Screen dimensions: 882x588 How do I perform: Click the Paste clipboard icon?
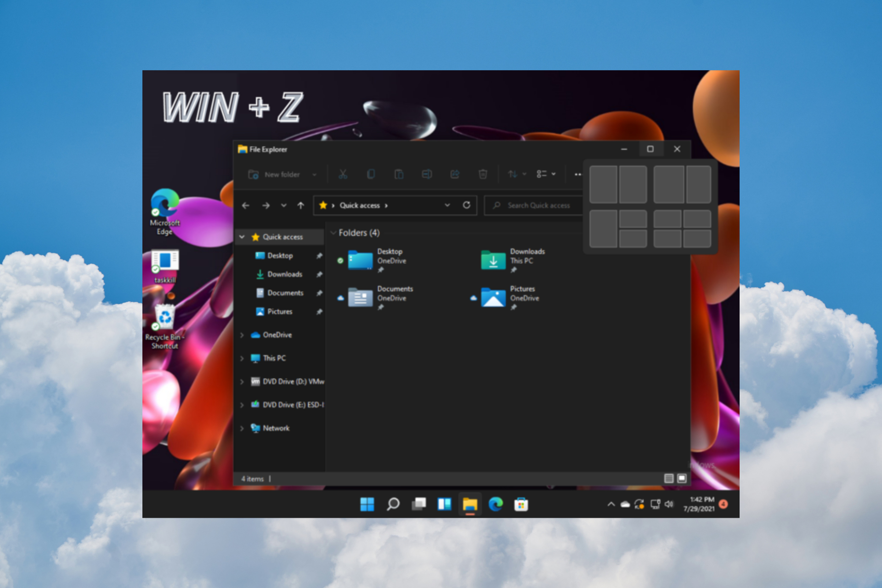pos(399,174)
